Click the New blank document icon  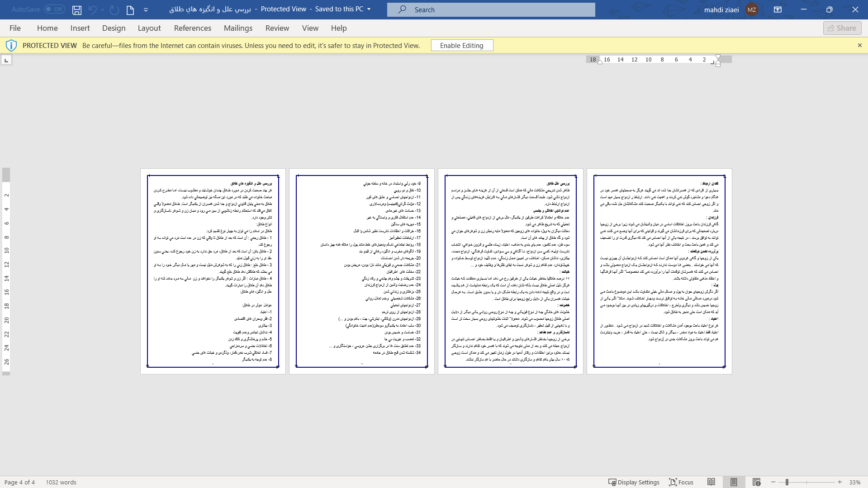130,9
